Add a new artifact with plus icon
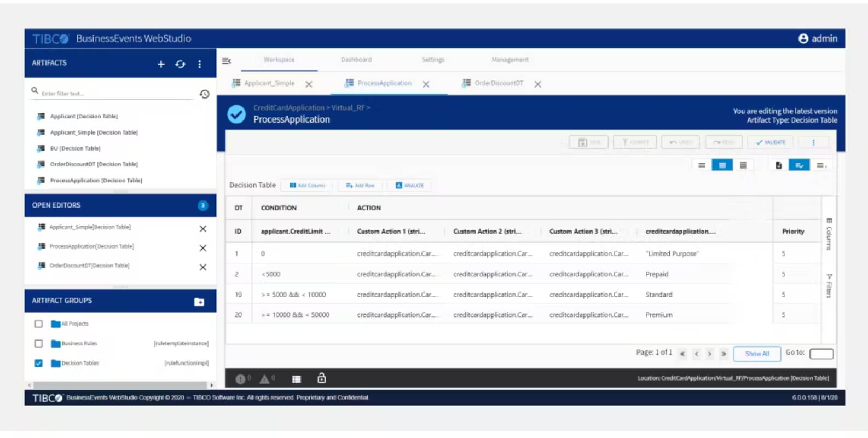 [x=161, y=64]
